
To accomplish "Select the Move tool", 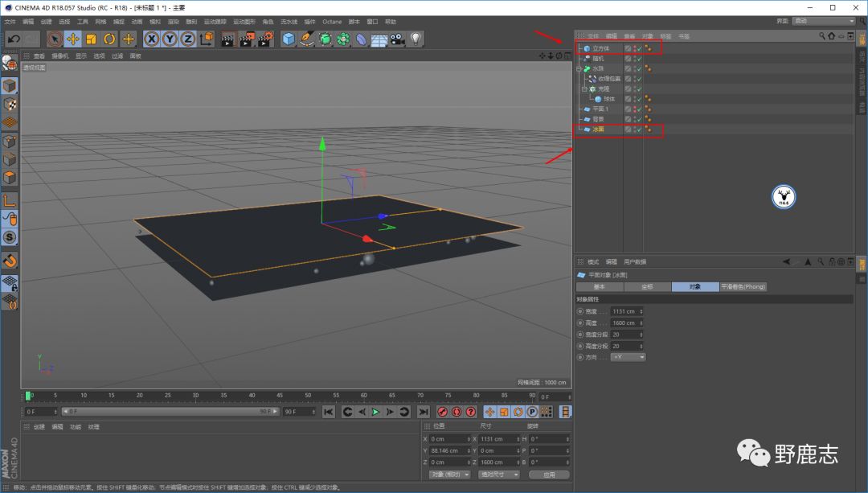I will [x=73, y=39].
